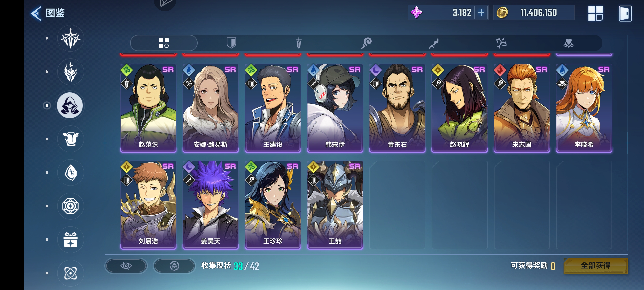Open the hooded figure sidebar category
644x290 pixels.
pos(70,105)
